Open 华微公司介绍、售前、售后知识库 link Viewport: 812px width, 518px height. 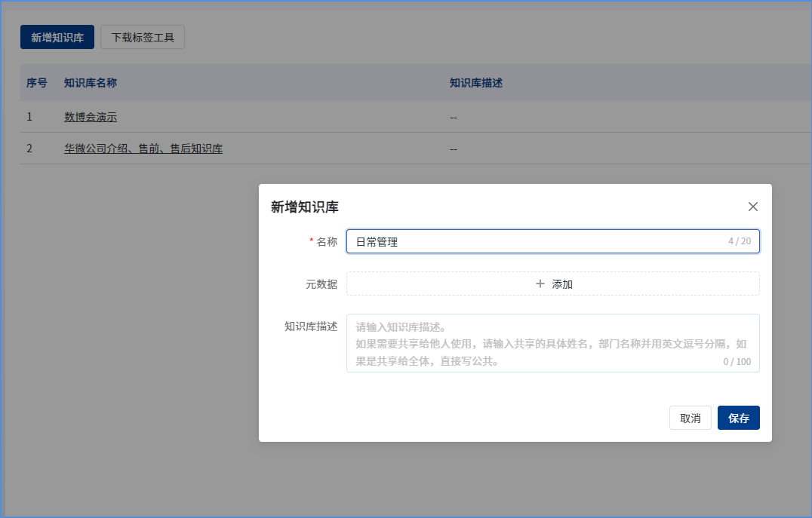(x=143, y=149)
